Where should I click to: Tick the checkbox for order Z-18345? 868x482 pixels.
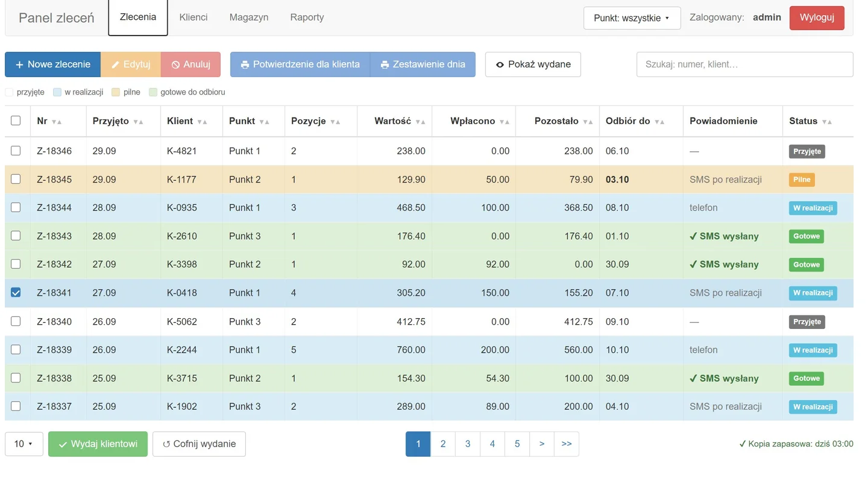tap(16, 179)
